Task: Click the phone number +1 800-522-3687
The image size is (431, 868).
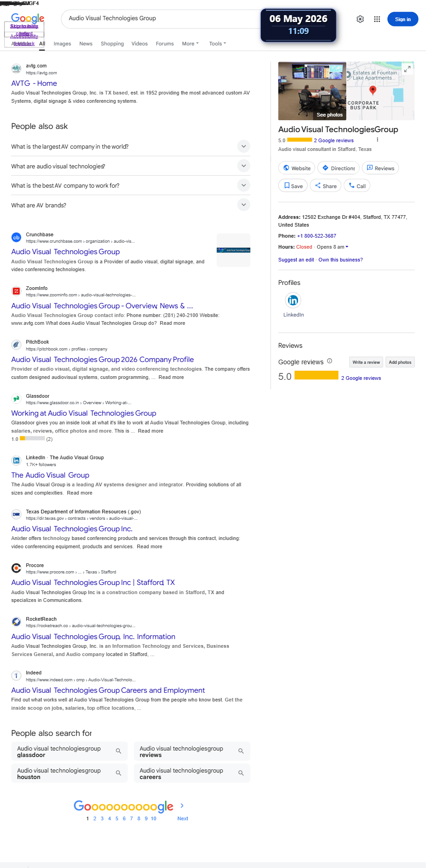Action: click(316, 236)
